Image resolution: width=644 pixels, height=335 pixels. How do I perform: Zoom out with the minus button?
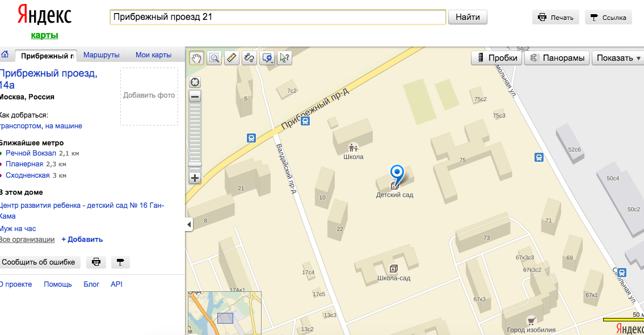[x=195, y=97]
